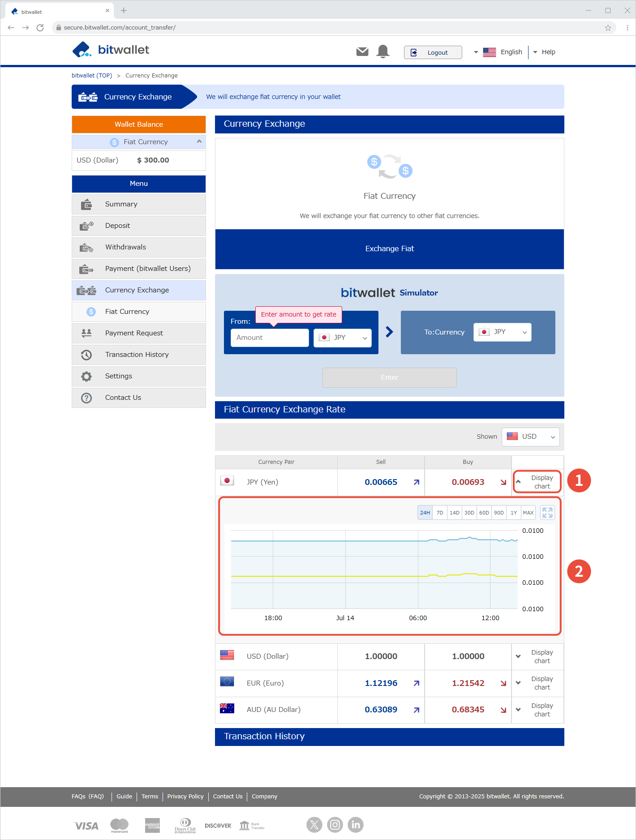Image resolution: width=636 pixels, height=840 pixels.
Task: Open the Transaction History menu item
Action: (139, 355)
